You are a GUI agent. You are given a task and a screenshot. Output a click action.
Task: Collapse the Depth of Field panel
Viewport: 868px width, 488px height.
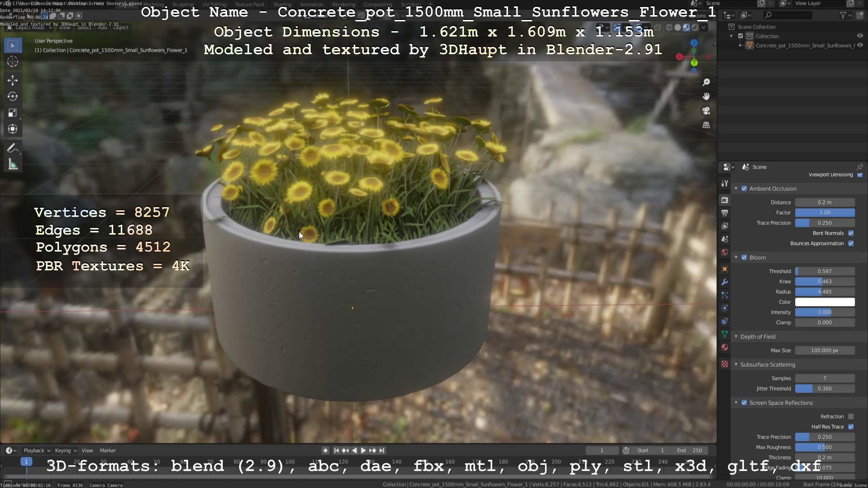tap(736, 337)
